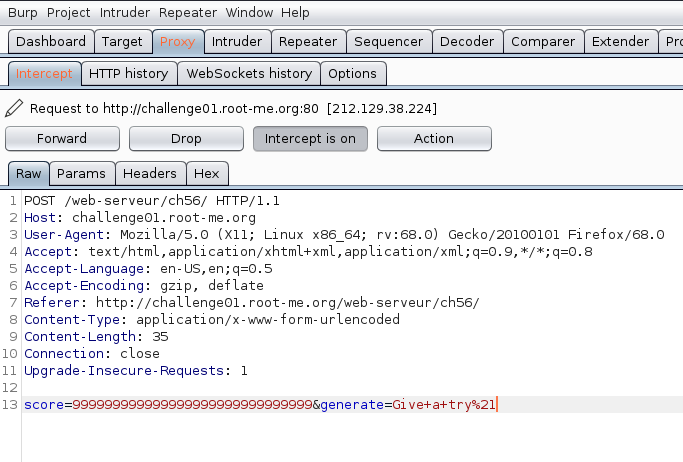Show the Params view of request
Screen dimensions: 683x462
tap(81, 174)
